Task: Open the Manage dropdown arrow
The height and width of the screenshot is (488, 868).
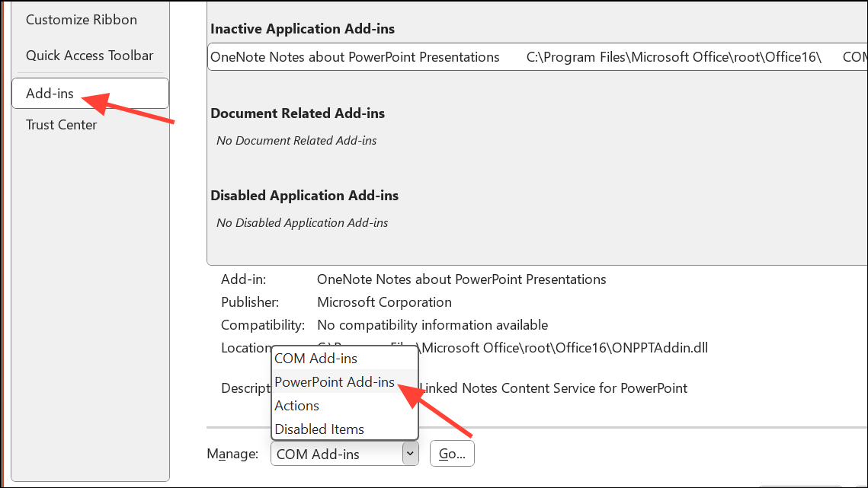Action: click(x=408, y=453)
